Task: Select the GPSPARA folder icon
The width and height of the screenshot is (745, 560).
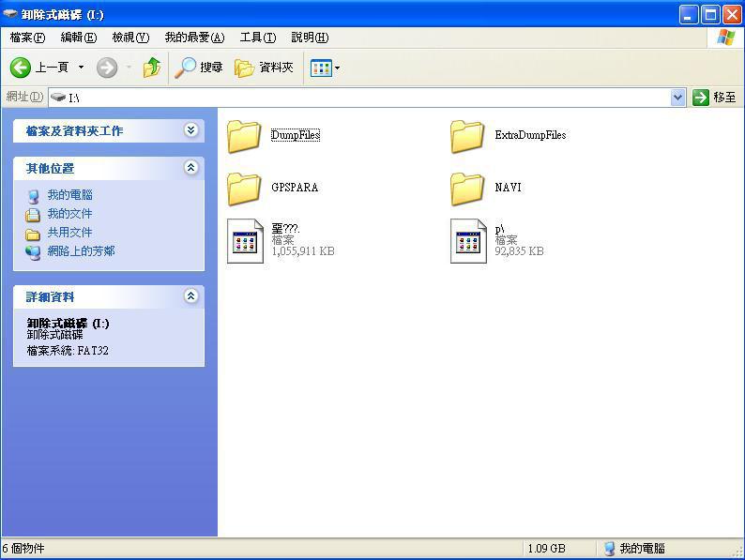Action: (244, 189)
